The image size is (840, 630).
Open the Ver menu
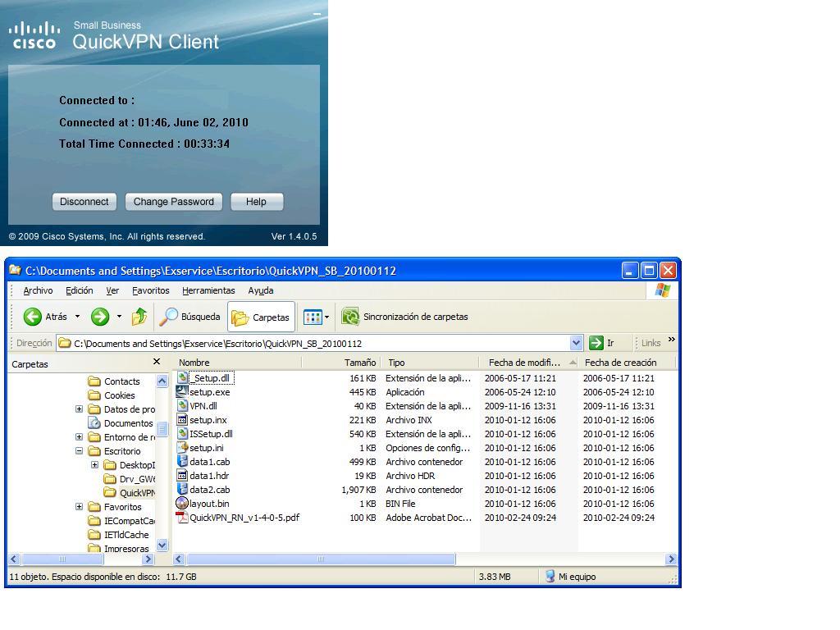click(112, 290)
